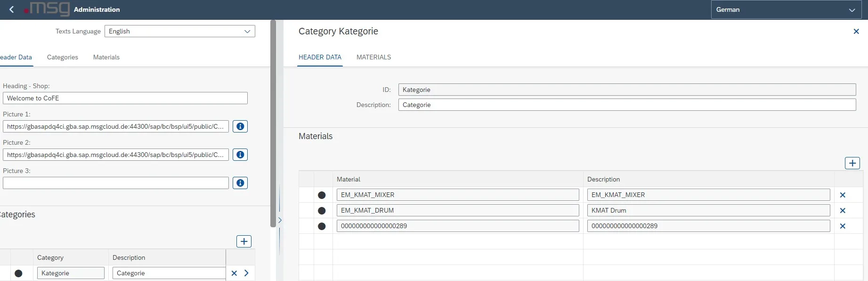The image size is (868, 281).
Task: Delete the EM_KMAT_DRUM material row
Action: pyautogui.click(x=843, y=211)
